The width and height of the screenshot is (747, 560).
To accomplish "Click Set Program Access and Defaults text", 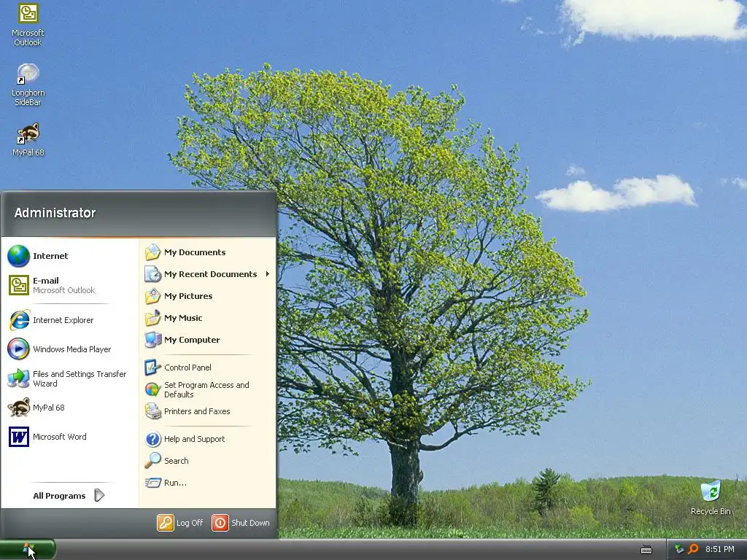I will click(206, 389).
